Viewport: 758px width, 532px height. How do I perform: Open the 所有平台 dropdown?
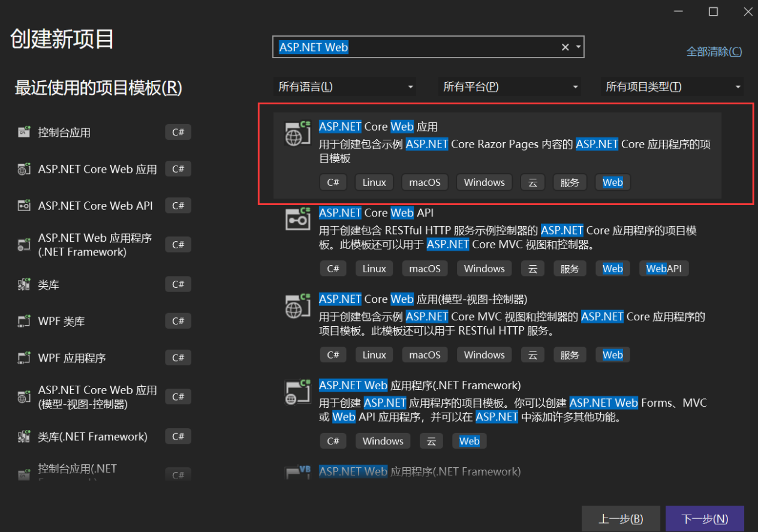(510, 86)
